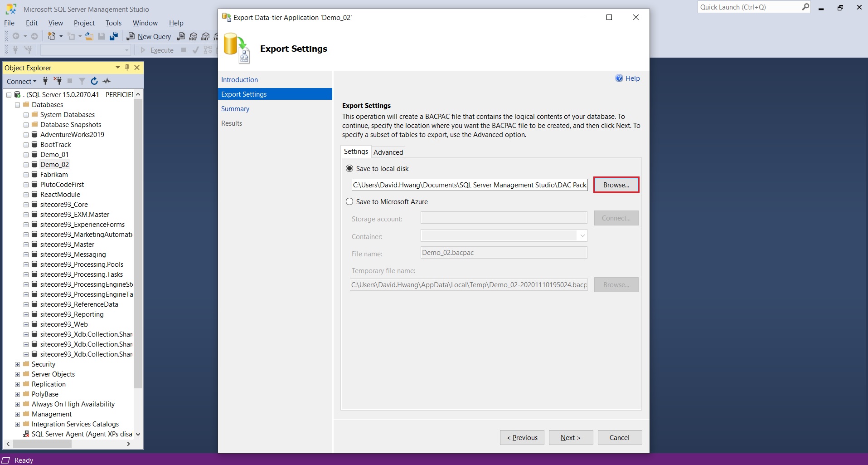Expand the Security folder
The height and width of the screenshot is (465, 868).
click(x=17, y=364)
